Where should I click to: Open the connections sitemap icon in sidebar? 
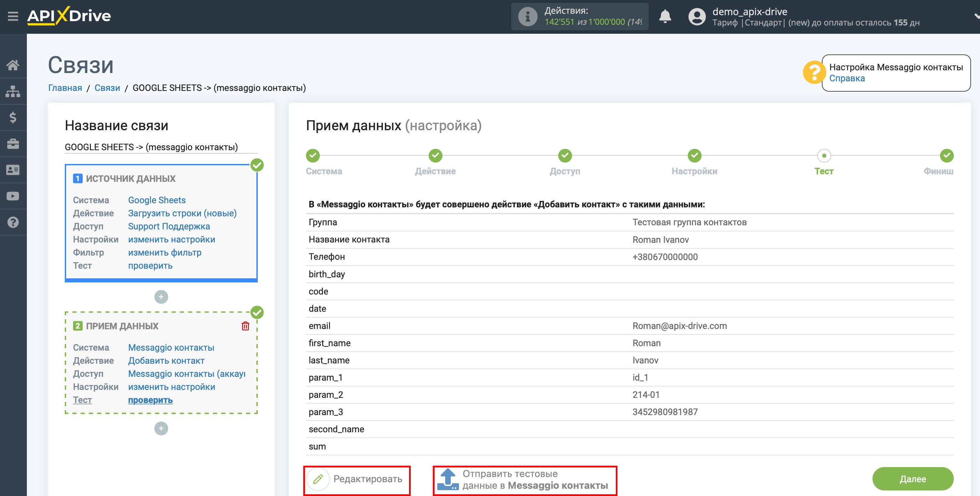(13, 91)
